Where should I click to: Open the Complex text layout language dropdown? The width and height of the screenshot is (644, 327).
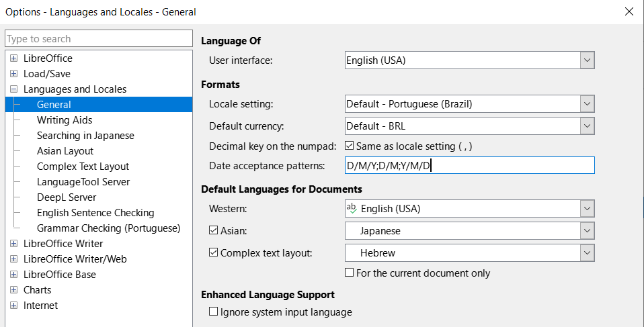(588, 253)
